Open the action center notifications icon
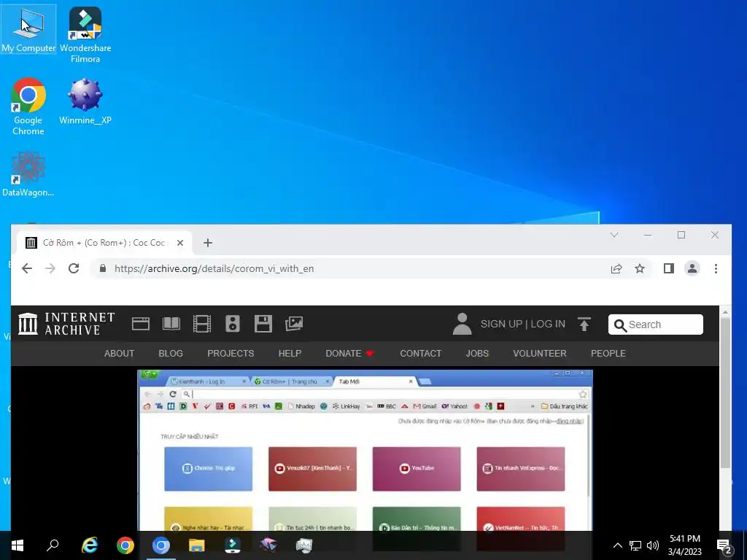This screenshot has width=747, height=560. tap(724, 545)
